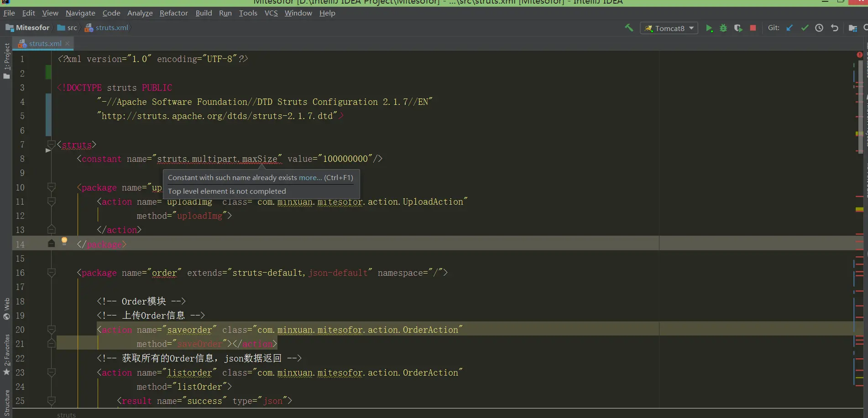Screen dimensions: 868x418
Task: Close the struts.xml editor tab
Action: click(67, 43)
